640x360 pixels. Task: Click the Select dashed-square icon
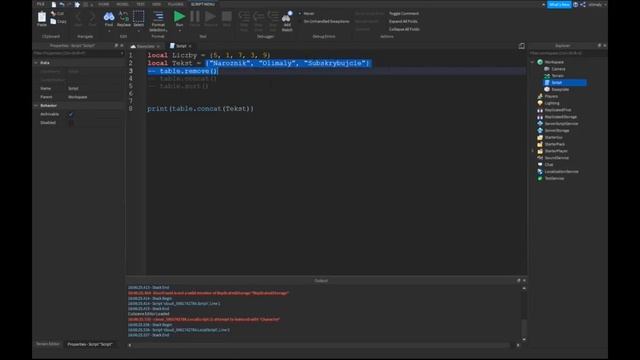(x=138, y=17)
